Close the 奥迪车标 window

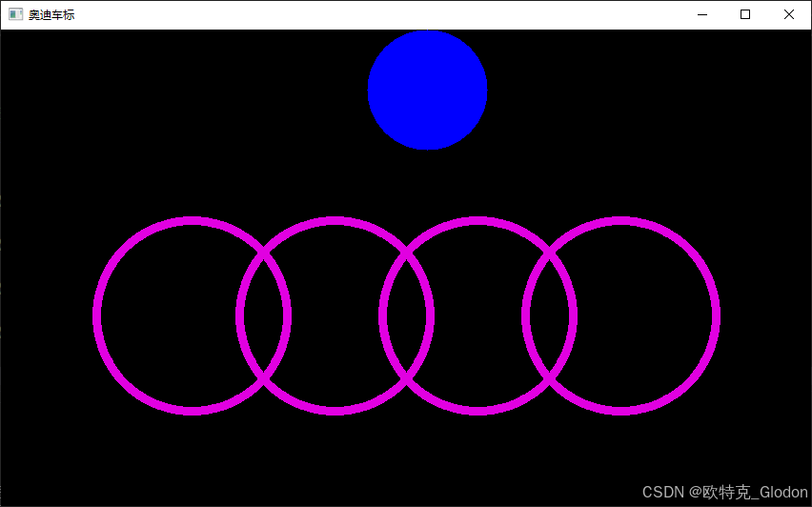pos(789,14)
